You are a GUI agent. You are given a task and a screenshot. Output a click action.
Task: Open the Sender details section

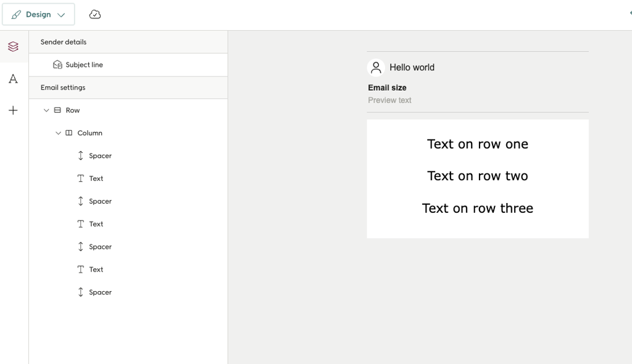(63, 41)
